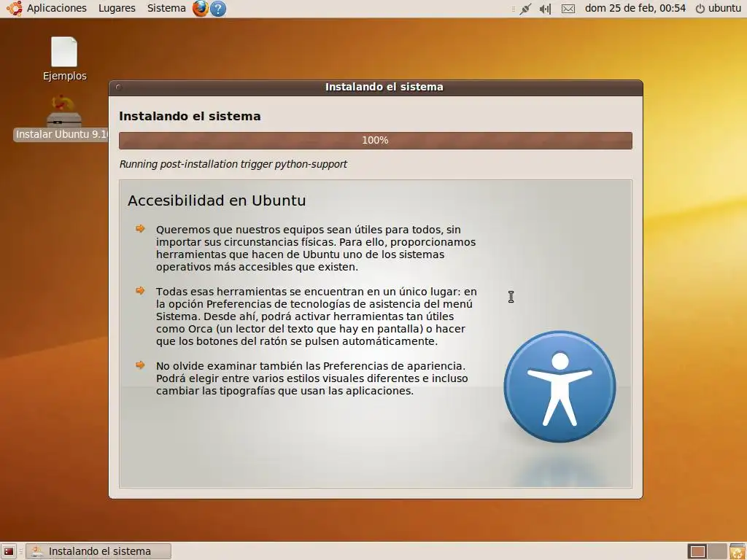Click the first orange arrow bullet
Screen dimensions: 747x560
click(x=140, y=228)
